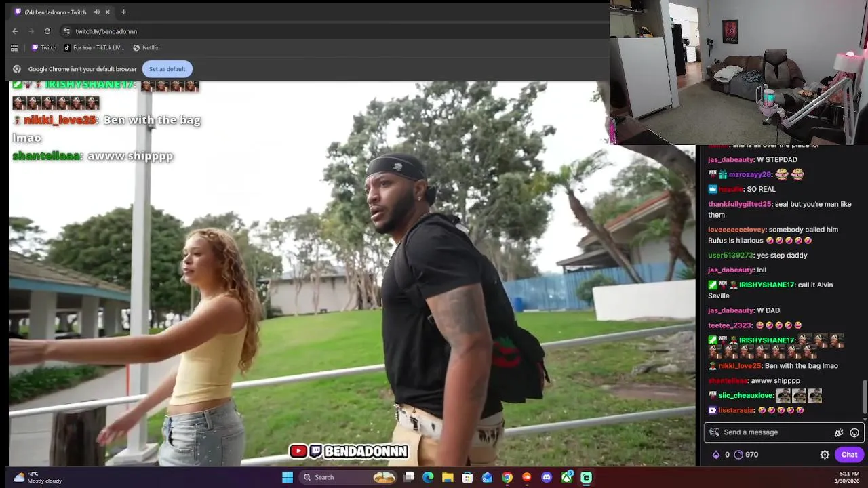This screenshot has height=488, width=868.
Task: Click the webcam overlay thumbnail
Action: [738, 72]
